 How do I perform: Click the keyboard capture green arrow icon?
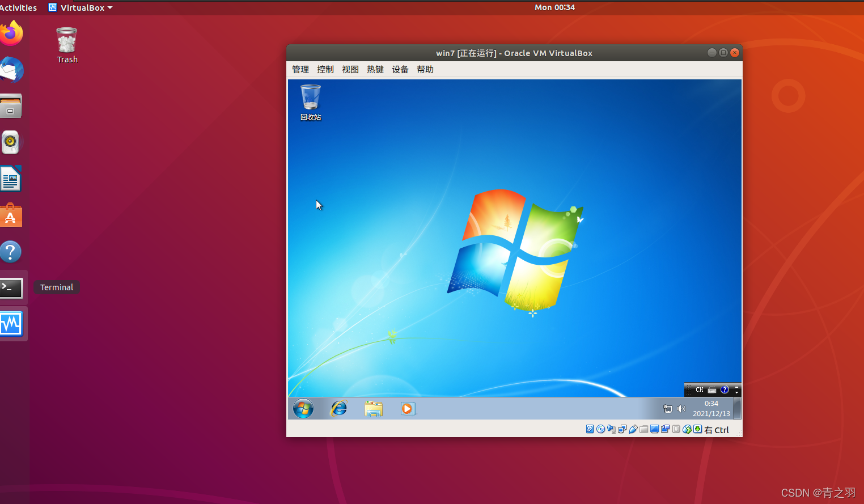point(697,429)
